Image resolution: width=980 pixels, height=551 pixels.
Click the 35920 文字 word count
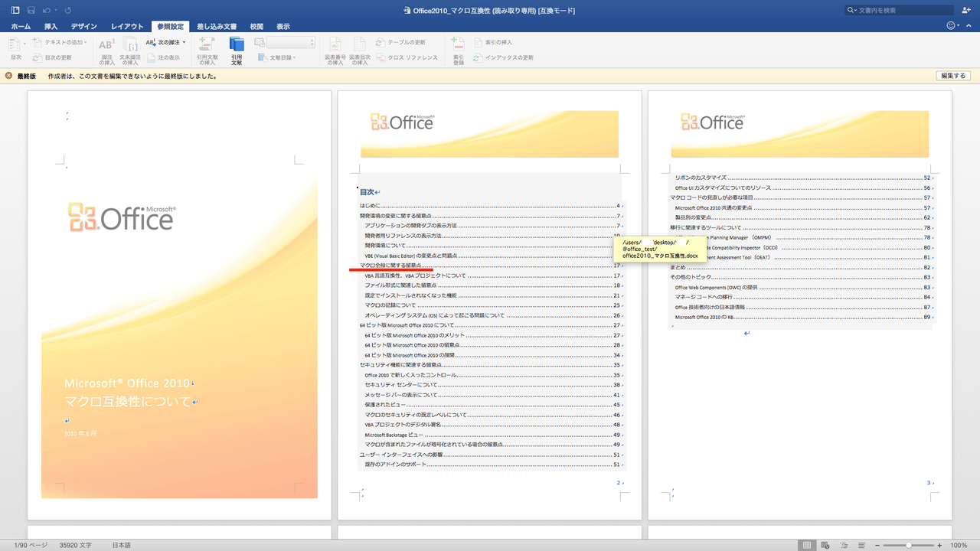[x=75, y=545]
